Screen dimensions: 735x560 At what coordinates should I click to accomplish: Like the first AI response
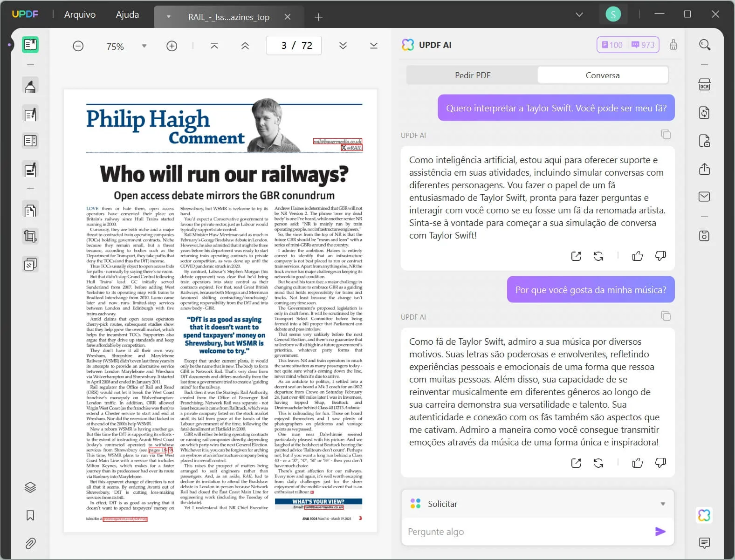pos(638,256)
